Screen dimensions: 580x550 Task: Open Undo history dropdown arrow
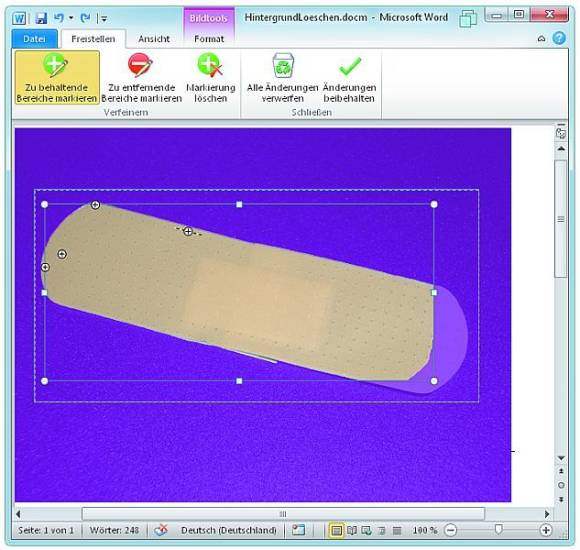click(71, 18)
